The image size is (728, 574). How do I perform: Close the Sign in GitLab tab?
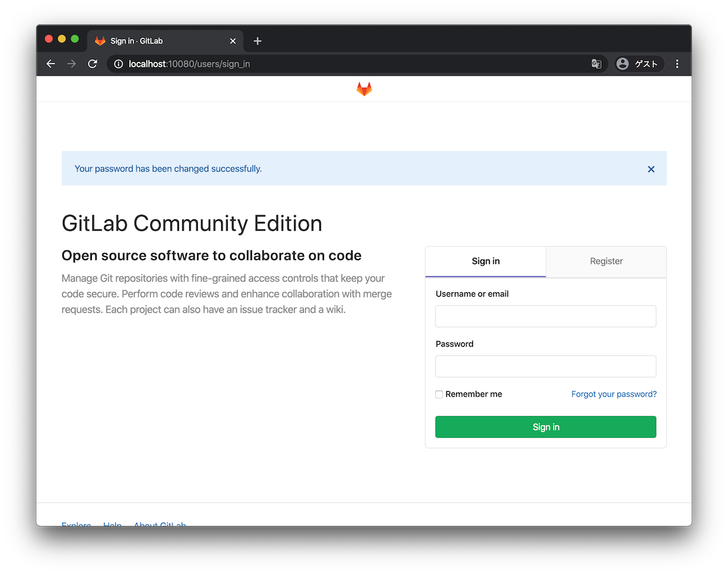pyautogui.click(x=233, y=41)
